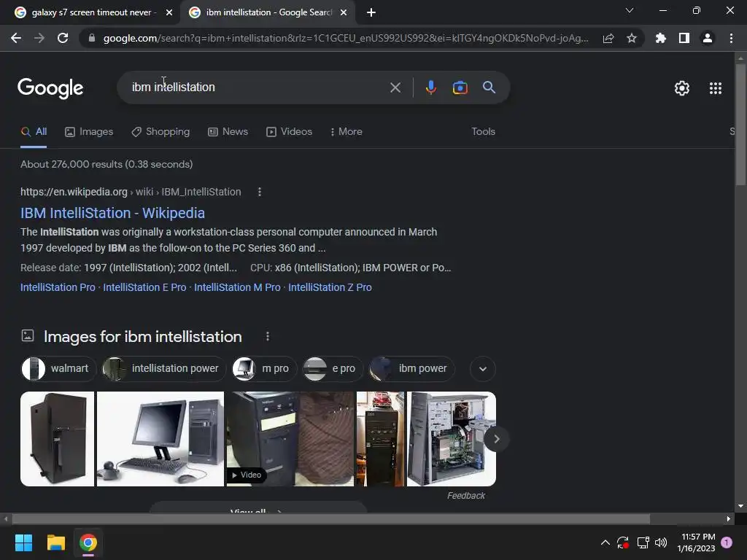The image size is (747, 560).
Task: Open the taskbar volume control
Action: pyautogui.click(x=661, y=542)
